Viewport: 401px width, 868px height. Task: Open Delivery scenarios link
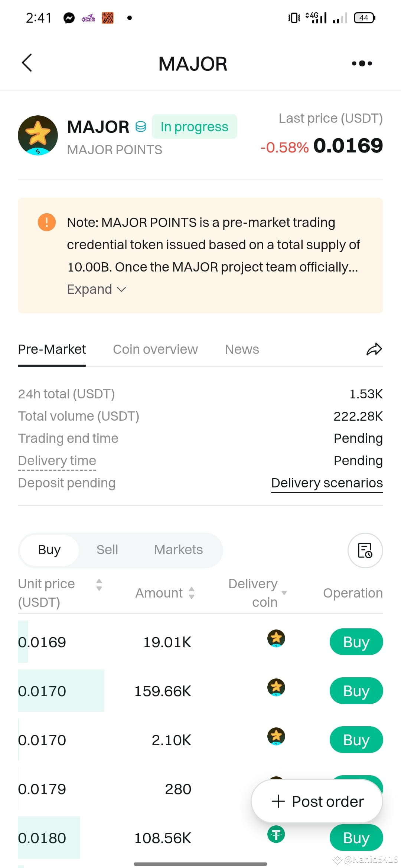tap(327, 483)
